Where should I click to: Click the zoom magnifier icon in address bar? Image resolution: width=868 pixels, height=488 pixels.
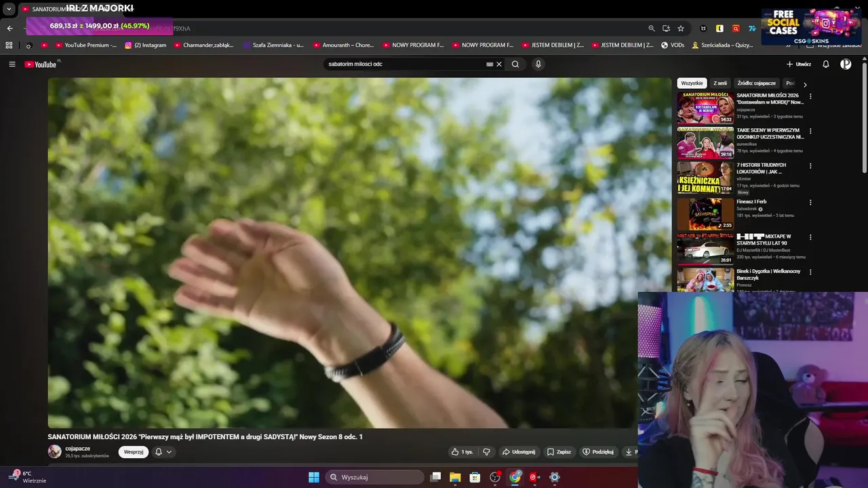point(652,28)
